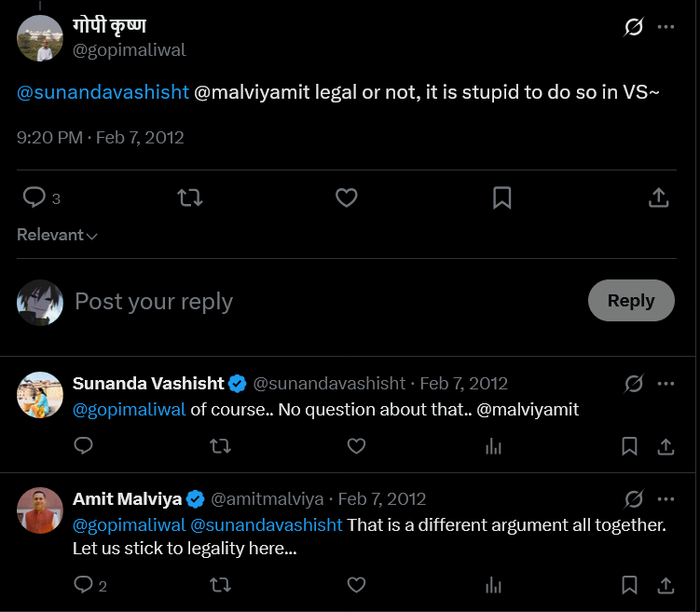
Task: Share the main tweet via upload icon
Action: point(658,197)
